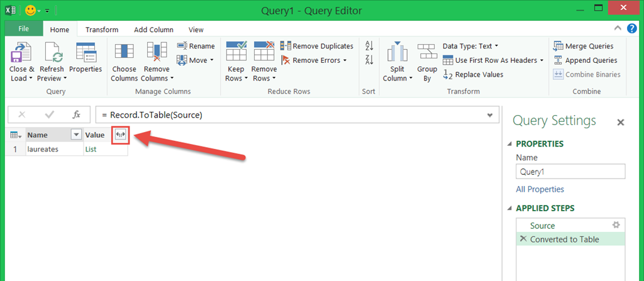Image resolution: width=644 pixels, height=281 pixels.
Task: Click the Group By icon
Action: [x=427, y=53]
